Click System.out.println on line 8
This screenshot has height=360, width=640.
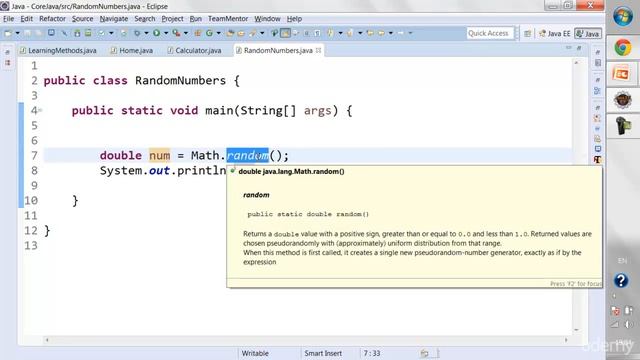tap(163, 171)
